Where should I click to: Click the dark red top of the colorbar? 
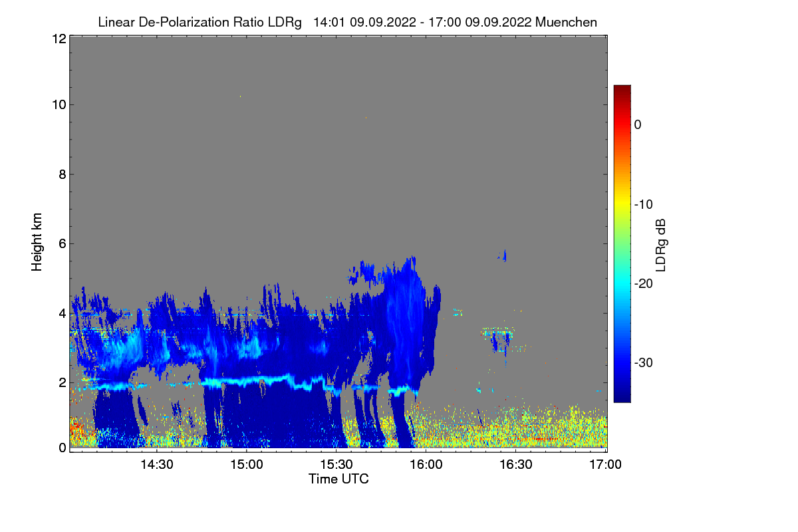tap(622, 92)
